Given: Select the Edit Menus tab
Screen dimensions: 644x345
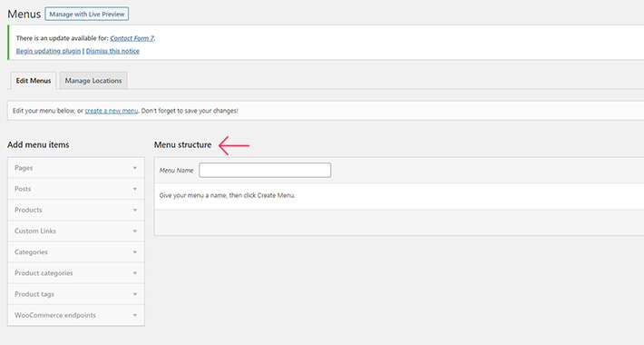Looking at the screenshot, I should click(34, 81).
